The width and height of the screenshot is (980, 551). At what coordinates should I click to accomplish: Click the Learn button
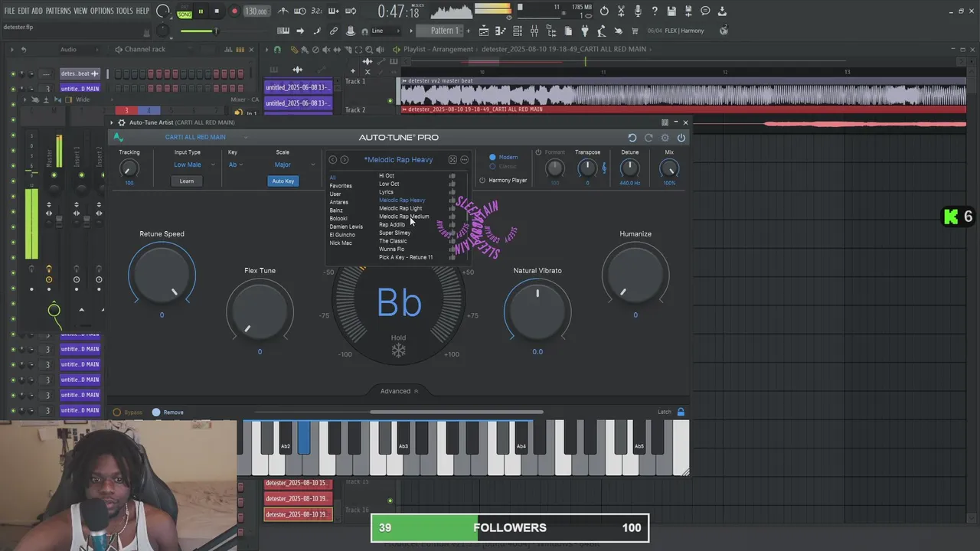(x=187, y=181)
